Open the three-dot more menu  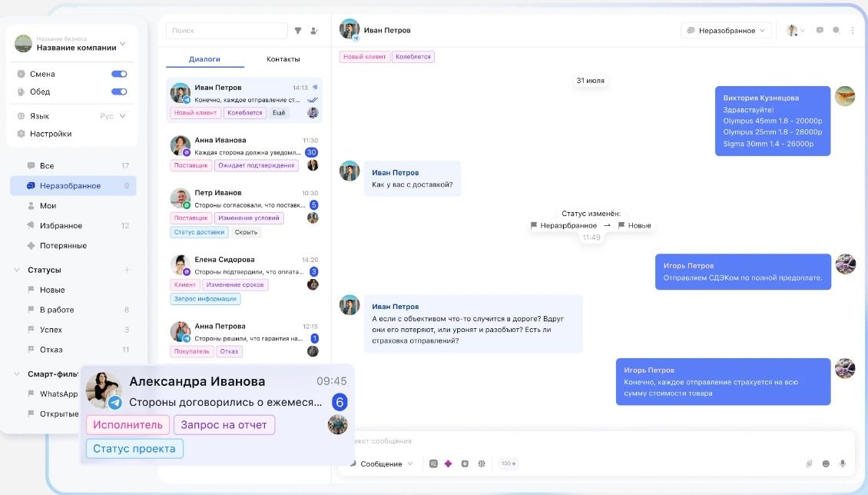coord(853,30)
